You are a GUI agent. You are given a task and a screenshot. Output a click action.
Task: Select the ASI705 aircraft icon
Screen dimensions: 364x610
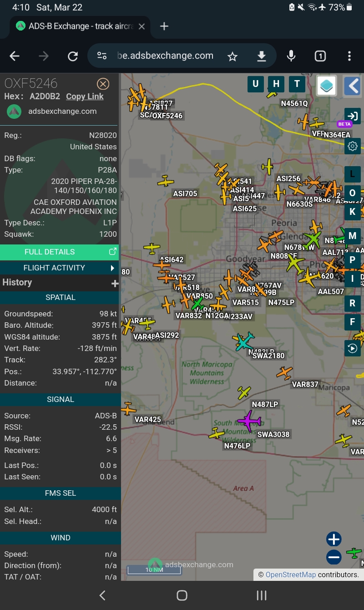click(166, 181)
